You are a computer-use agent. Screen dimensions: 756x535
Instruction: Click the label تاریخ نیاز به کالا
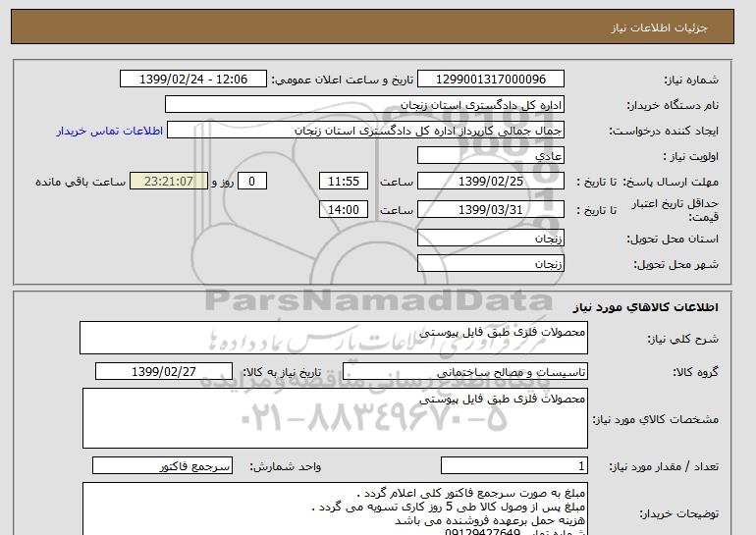281,372
